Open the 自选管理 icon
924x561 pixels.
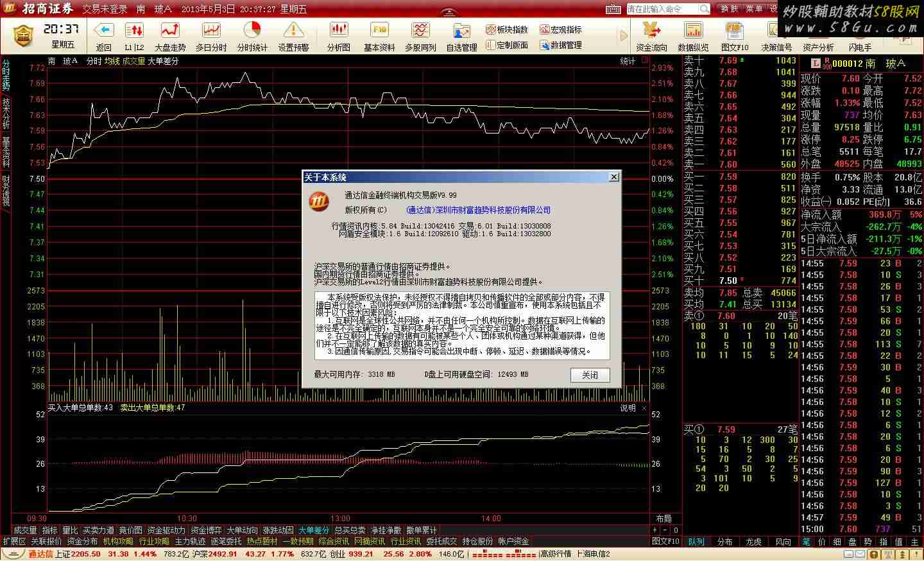coord(461,30)
